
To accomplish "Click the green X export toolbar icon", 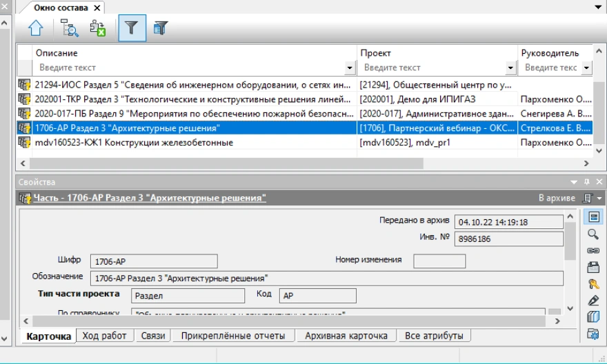I will pos(97,28).
